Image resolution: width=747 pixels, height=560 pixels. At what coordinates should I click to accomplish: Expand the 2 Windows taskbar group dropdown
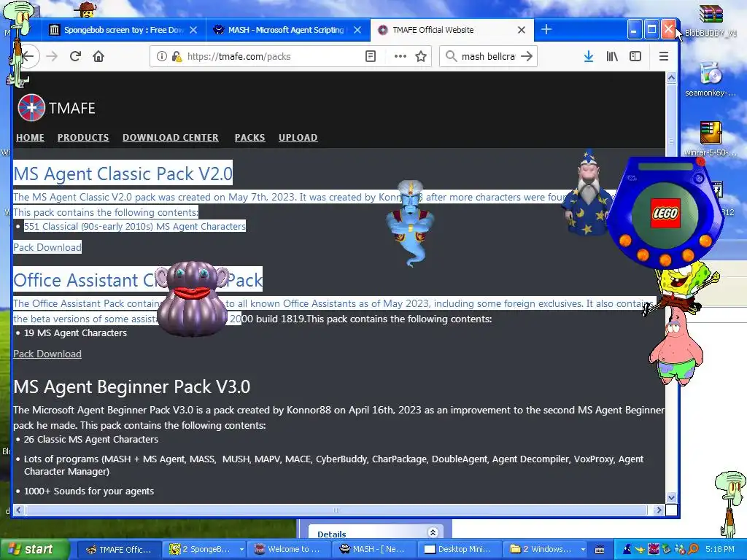583,549
